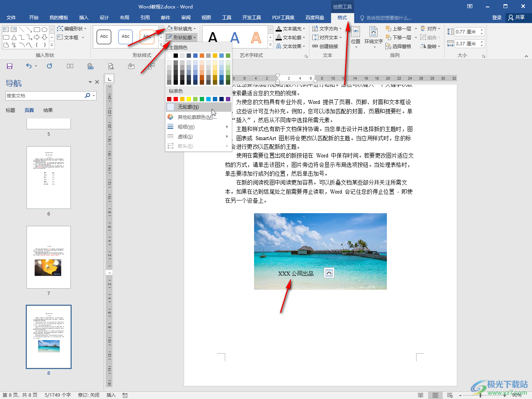Click the globe hyperlink icon

point(90,66)
